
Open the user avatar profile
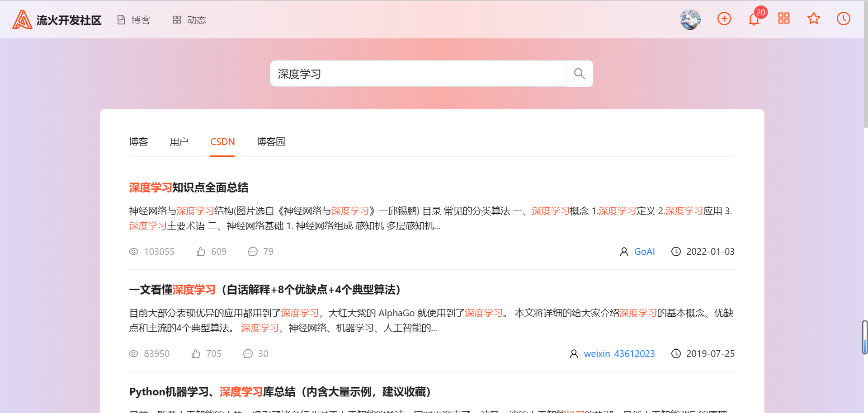click(690, 19)
